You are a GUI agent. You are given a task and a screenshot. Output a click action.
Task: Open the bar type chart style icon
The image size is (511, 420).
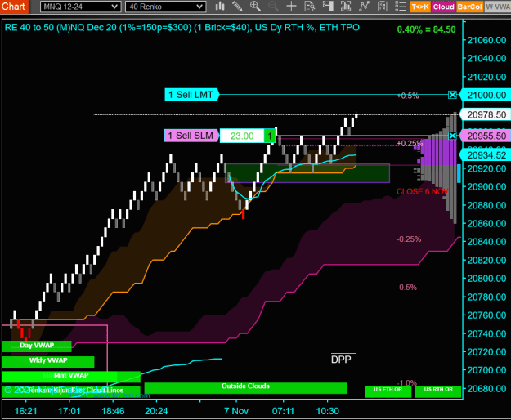[x=220, y=7]
